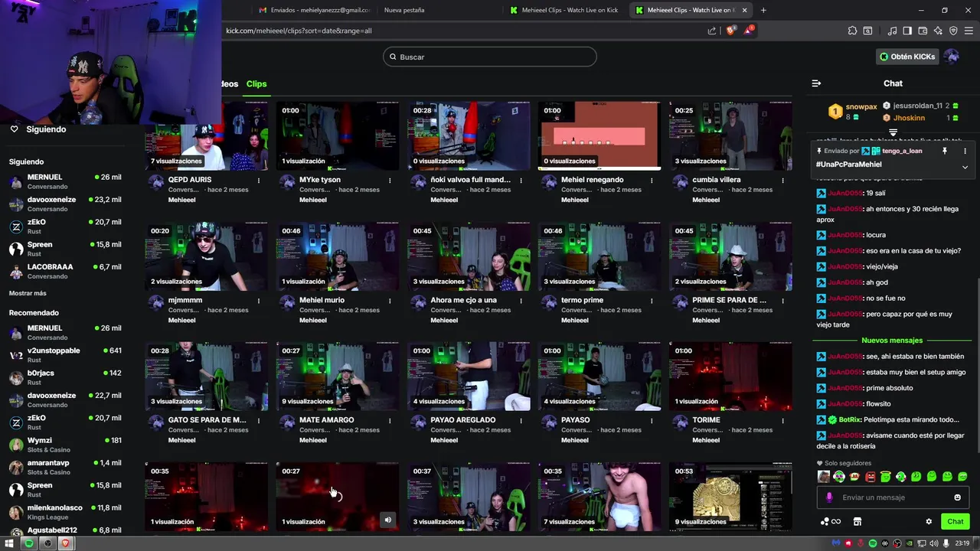Click the share page icon in address bar
The height and width of the screenshot is (551, 980).
712,31
